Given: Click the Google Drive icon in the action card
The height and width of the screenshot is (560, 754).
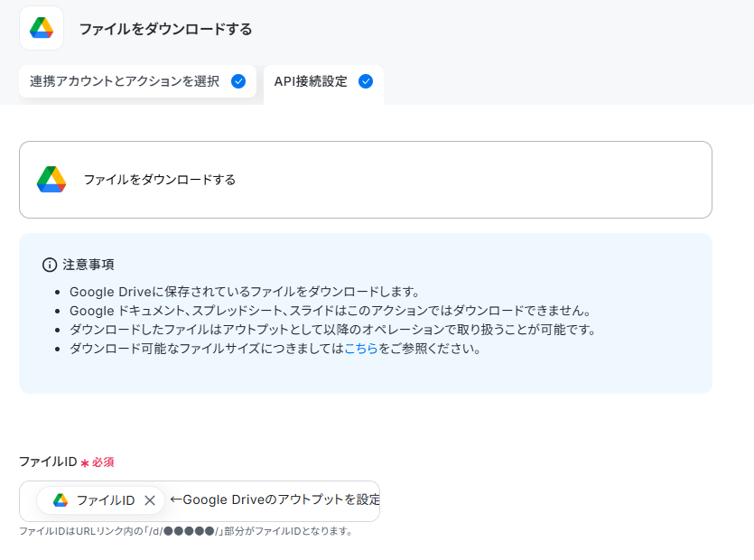Looking at the screenshot, I should [51, 180].
